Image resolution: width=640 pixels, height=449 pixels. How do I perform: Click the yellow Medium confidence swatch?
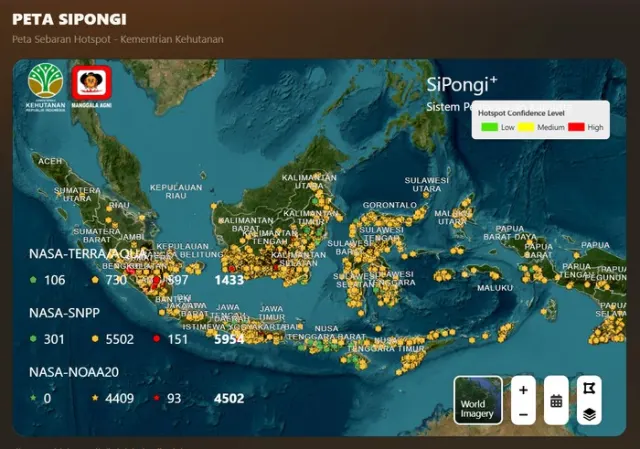click(526, 127)
